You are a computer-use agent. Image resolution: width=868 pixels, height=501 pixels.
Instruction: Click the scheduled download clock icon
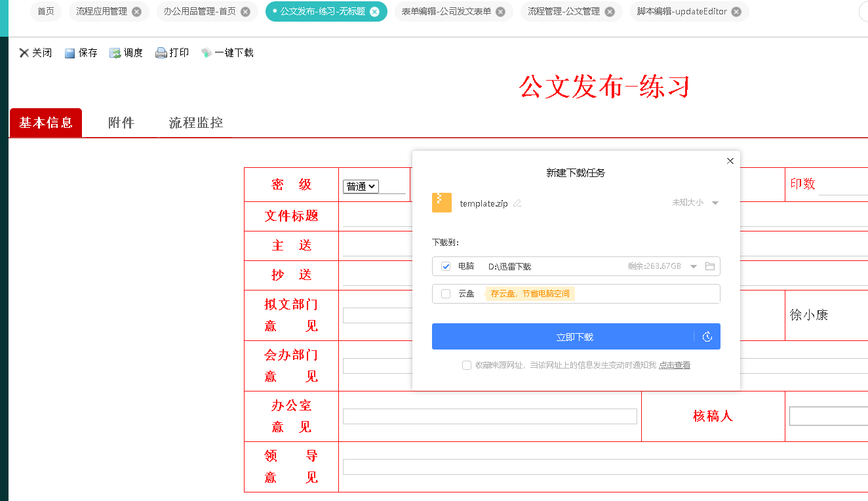[x=707, y=337]
